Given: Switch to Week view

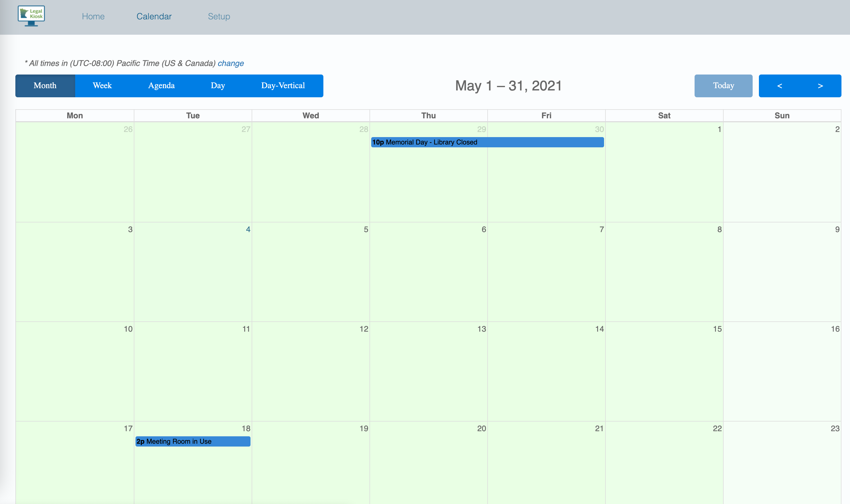Looking at the screenshot, I should [102, 86].
